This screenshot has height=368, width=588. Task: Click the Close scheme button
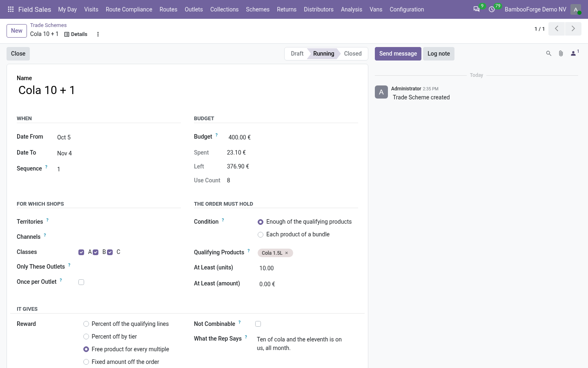(x=18, y=54)
